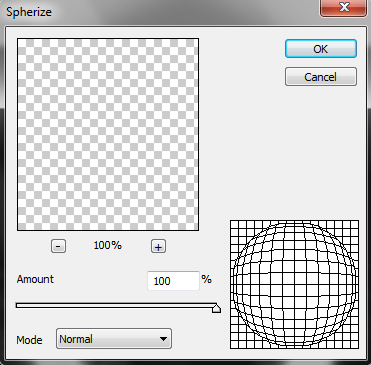This screenshot has height=365, width=371.
Task: Cancel the Spherize dialog
Action: click(321, 77)
